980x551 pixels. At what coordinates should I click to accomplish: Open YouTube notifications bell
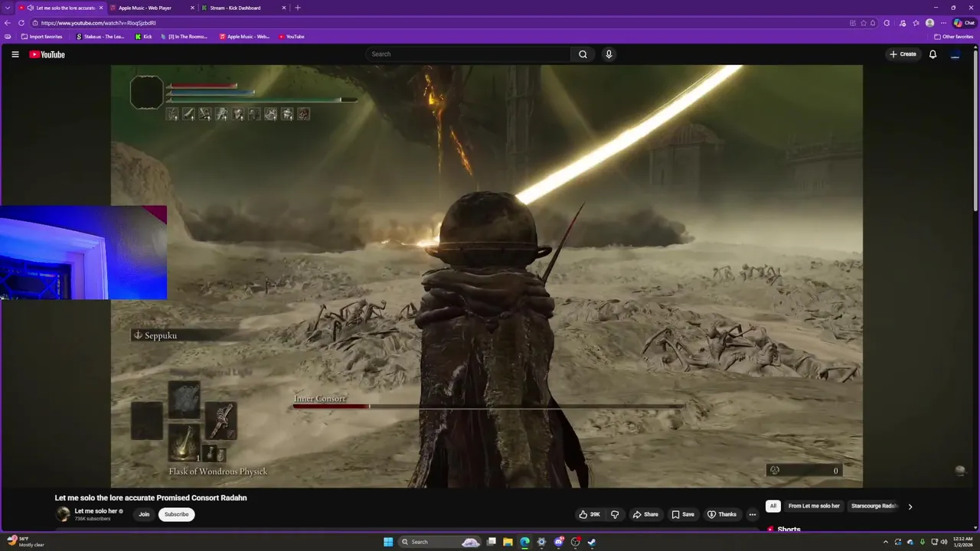[x=933, y=54]
